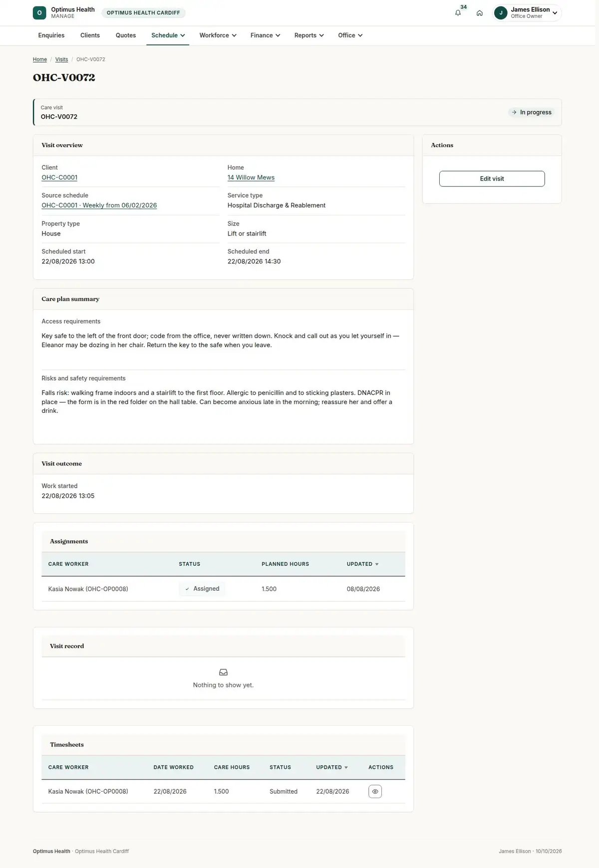Click Kasia Nowak in Assignments table
The height and width of the screenshot is (868, 599).
[88, 589]
